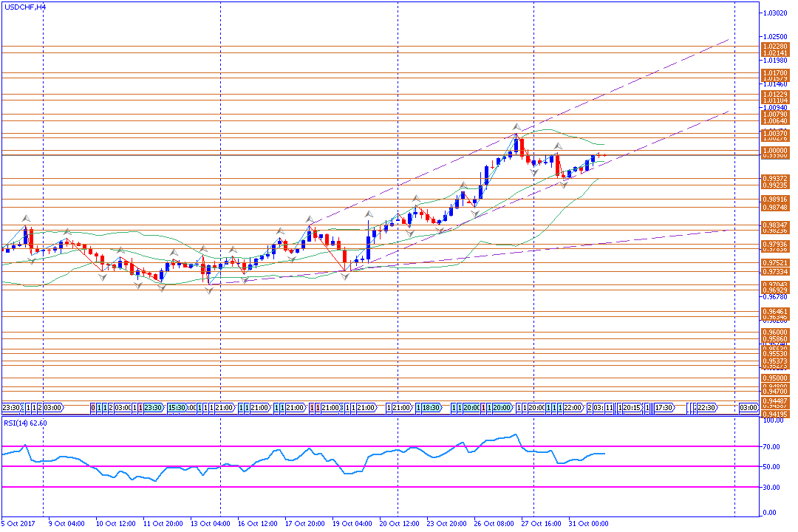Click the 1.01980 price axis value

click(775, 61)
